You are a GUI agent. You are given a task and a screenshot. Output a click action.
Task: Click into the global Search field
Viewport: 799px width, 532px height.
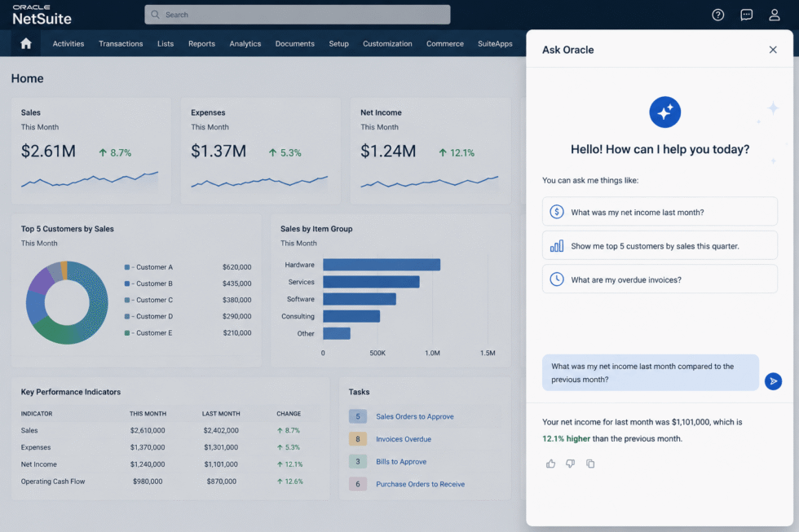(298, 15)
